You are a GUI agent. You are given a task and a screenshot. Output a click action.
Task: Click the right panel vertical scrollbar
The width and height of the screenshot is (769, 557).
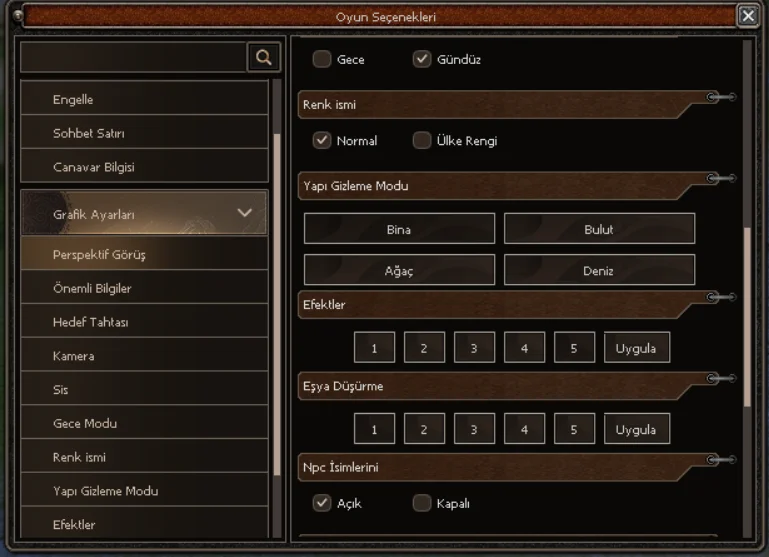(x=748, y=315)
